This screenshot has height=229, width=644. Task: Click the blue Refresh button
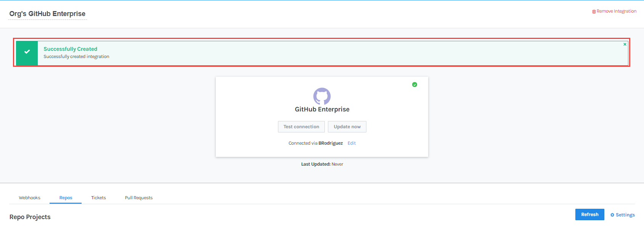(x=589, y=214)
